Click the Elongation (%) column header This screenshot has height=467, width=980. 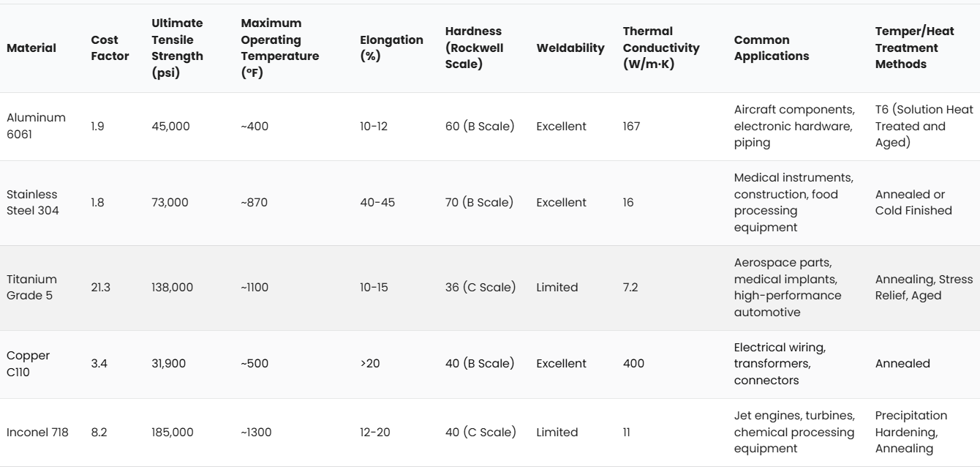point(391,48)
